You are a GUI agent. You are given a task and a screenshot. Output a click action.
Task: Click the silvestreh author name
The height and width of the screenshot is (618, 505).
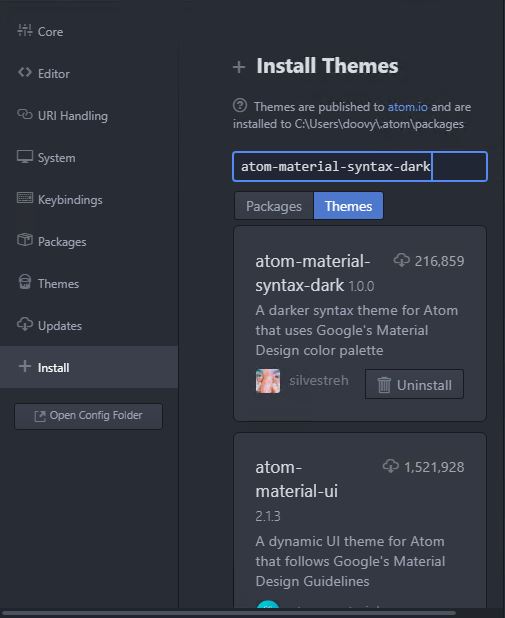click(319, 381)
